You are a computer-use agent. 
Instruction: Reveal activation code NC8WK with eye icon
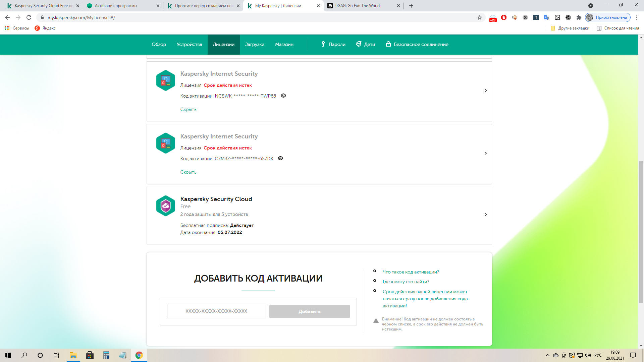(x=283, y=96)
